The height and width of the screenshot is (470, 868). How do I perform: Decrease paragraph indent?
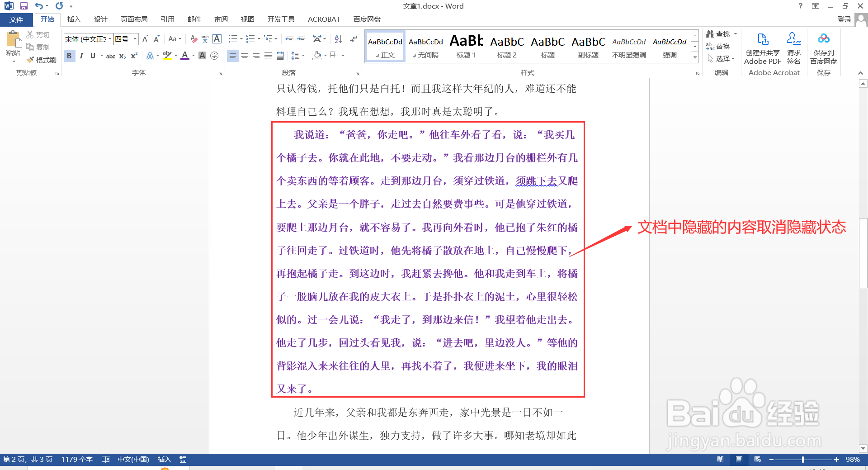289,39
